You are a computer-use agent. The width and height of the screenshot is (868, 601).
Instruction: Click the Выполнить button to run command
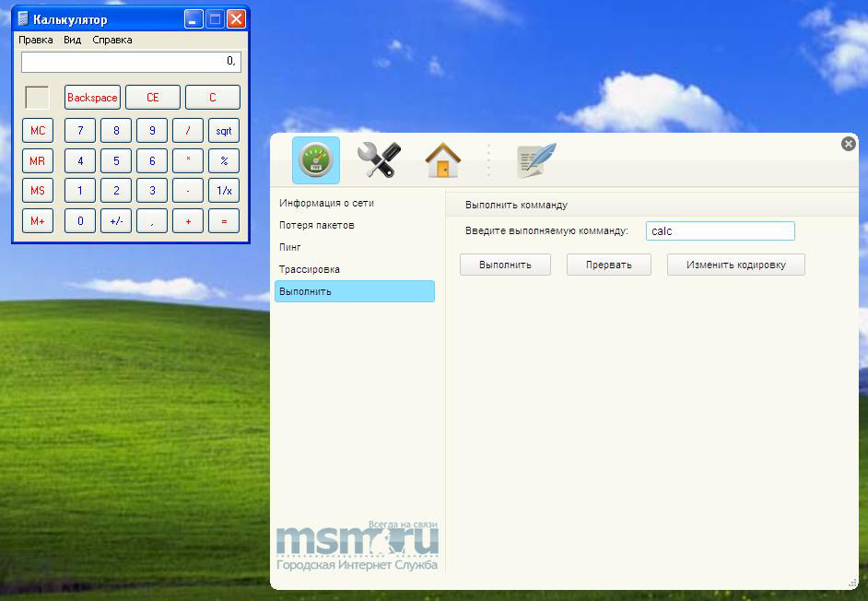coord(505,265)
